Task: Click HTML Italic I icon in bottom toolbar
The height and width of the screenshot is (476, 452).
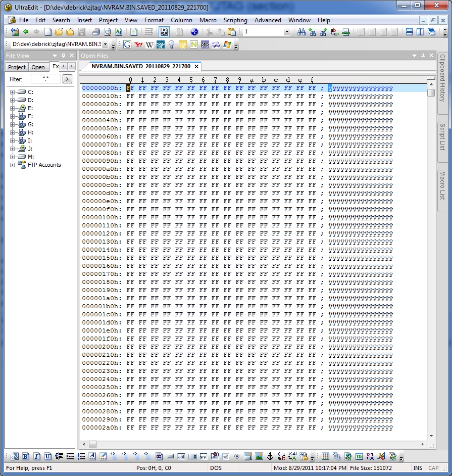Action: (37, 457)
